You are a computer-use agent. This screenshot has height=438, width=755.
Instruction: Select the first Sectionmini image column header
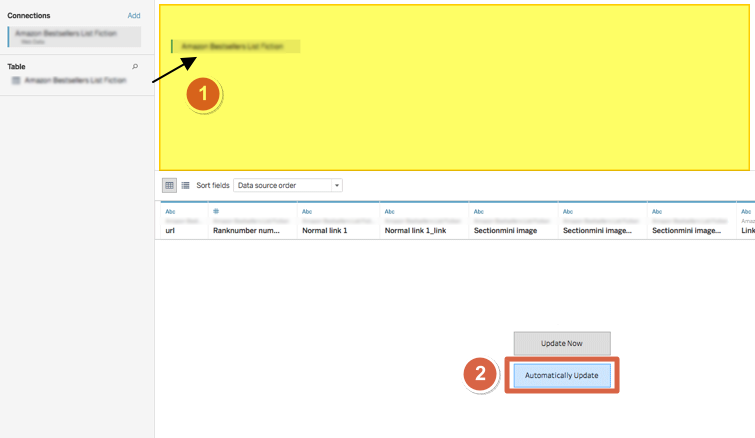point(505,230)
